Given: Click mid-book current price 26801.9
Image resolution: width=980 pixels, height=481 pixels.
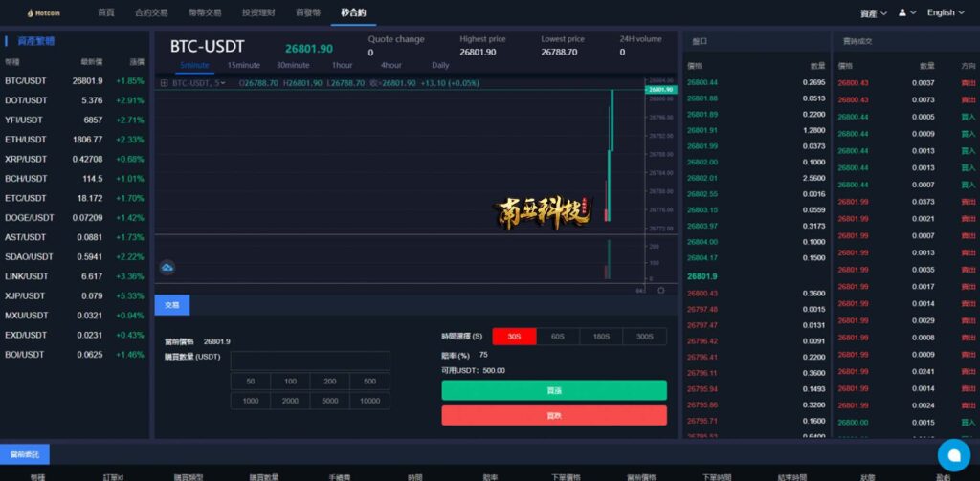Looking at the screenshot, I should 702,276.
